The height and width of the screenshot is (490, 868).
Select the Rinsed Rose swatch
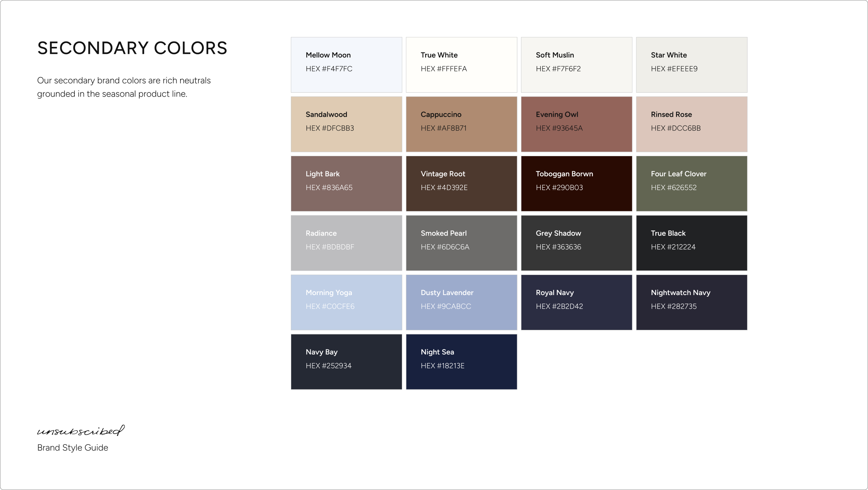pyautogui.click(x=691, y=124)
